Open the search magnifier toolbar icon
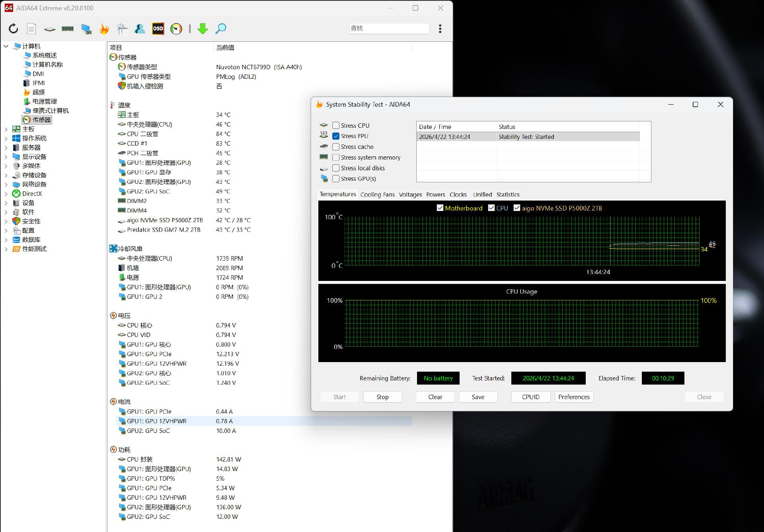The image size is (764, 532). point(221,28)
